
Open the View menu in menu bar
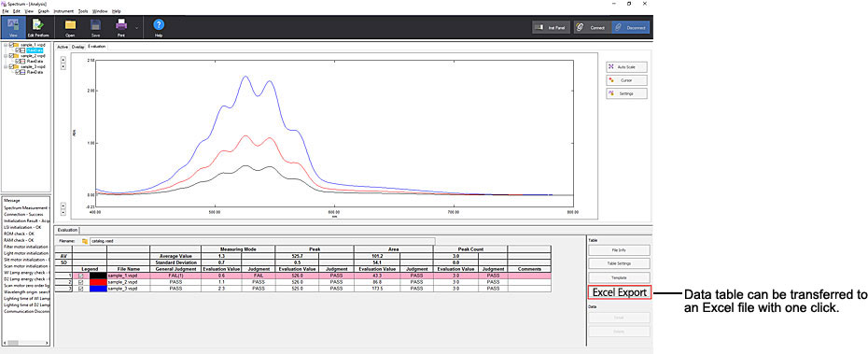point(29,11)
